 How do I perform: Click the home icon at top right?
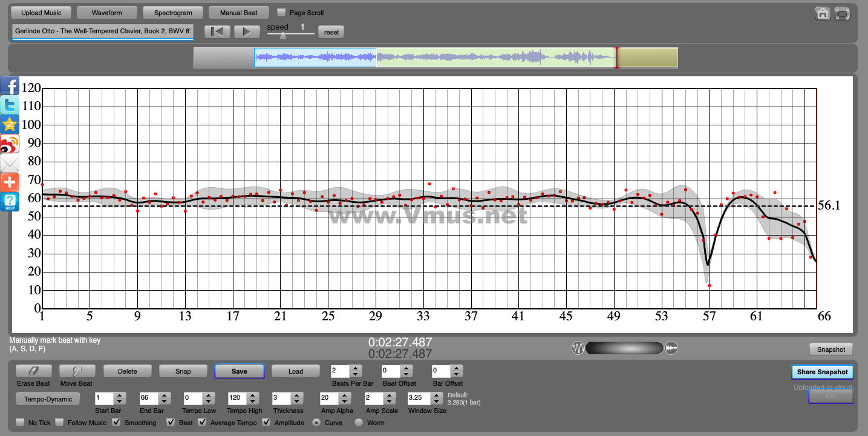pos(822,14)
